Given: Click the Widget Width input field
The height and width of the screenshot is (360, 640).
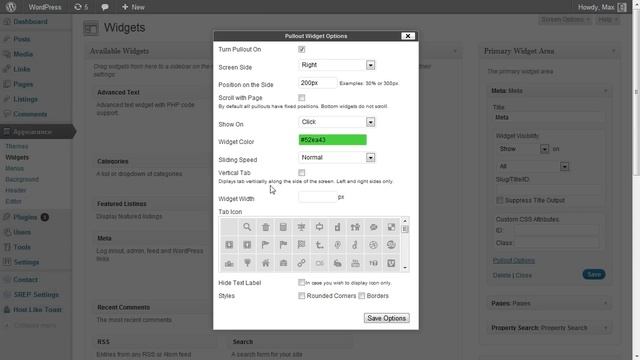Looking at the screenshot, I should click(x=318, y=197).
